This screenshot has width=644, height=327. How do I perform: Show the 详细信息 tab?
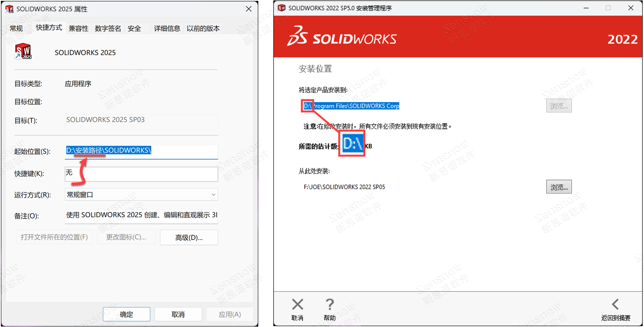coord(167,28)
